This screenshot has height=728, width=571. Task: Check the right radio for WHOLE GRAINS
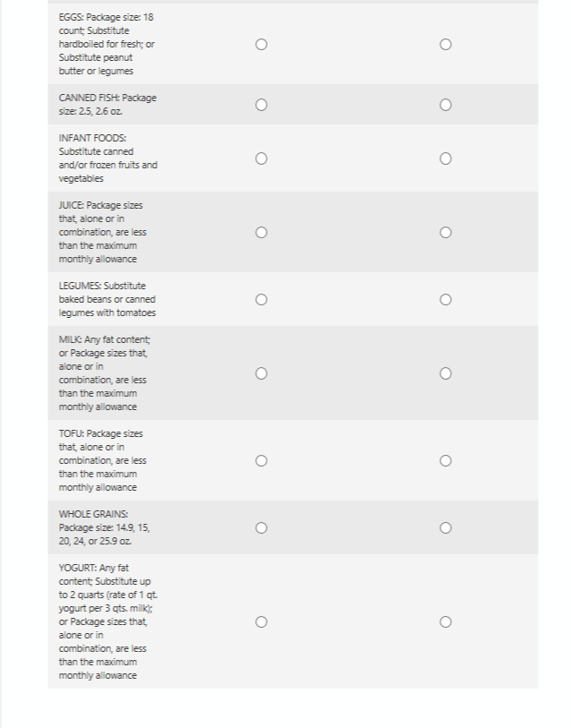pos(445,527)
